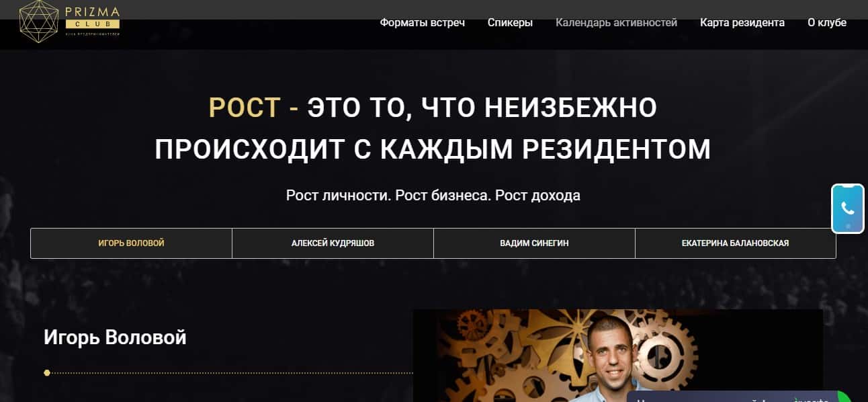Click the video thumbnail with gears background
The width and height of the screenshot is (868, 402).
pyautogui.click(x=617, y=356)
